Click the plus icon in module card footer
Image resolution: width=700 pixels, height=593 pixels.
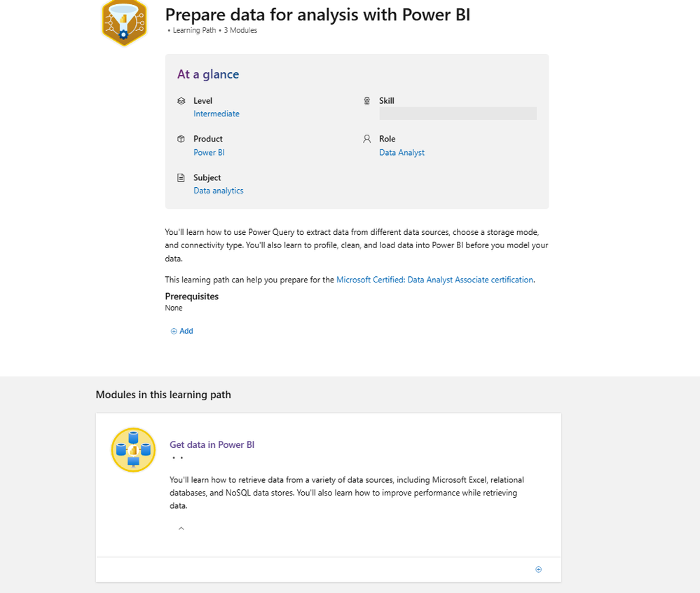point(538,569)
